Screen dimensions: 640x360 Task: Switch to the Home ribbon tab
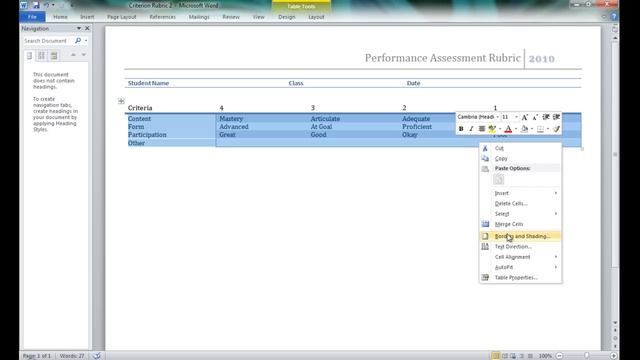pos(60,17)
